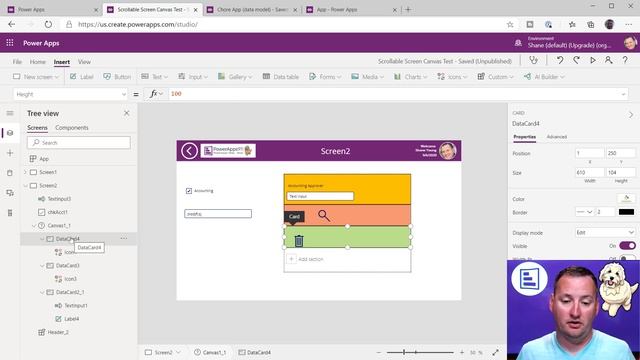Zoom in with the plus icon
Viewport: 640px width, 360px height.
coord(462,352)
